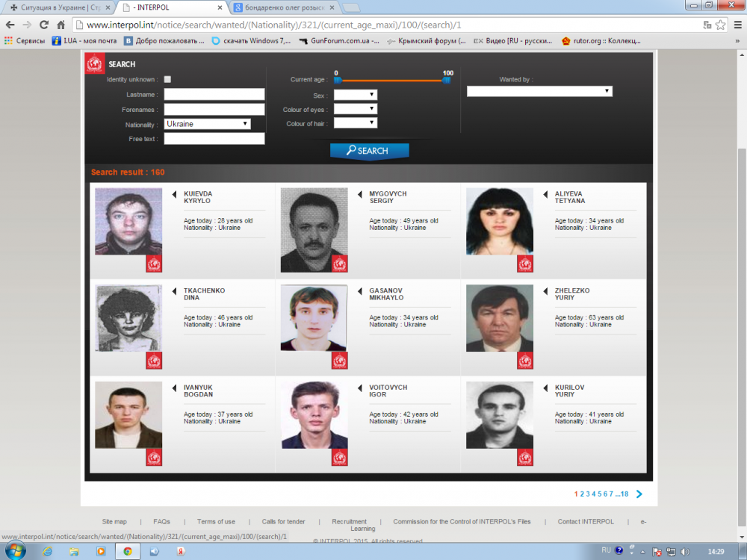Open the Site map footer link
The height and width of the screenshot is (560, 747).
[x=114, y=521]
